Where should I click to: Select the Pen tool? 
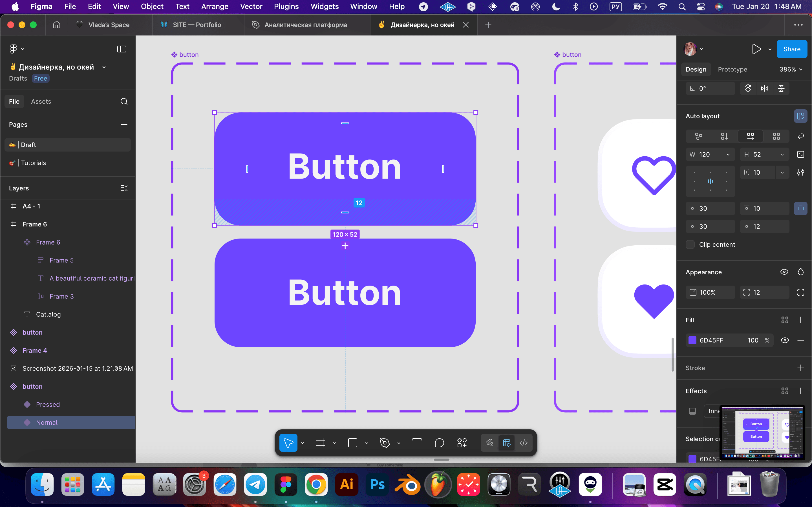click(385, 443)
